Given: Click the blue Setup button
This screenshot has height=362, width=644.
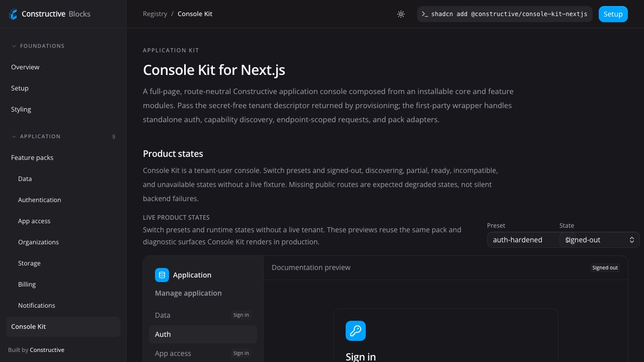Looking at the screenshot, I should (x=613, y=14).
